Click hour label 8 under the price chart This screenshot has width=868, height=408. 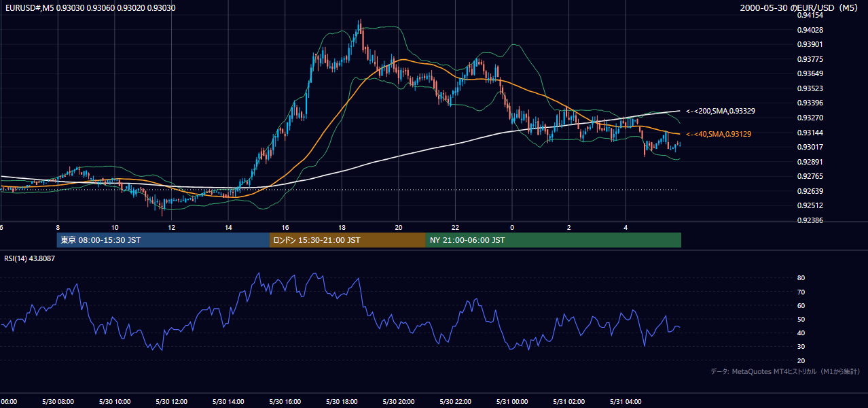click(x=58, y=227)
